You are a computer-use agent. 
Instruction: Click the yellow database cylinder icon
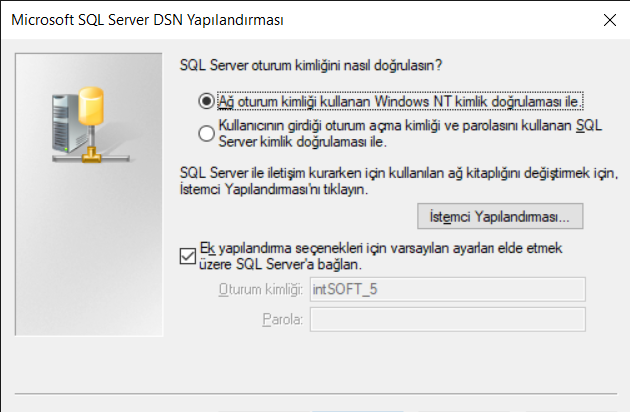coord(91,106)
